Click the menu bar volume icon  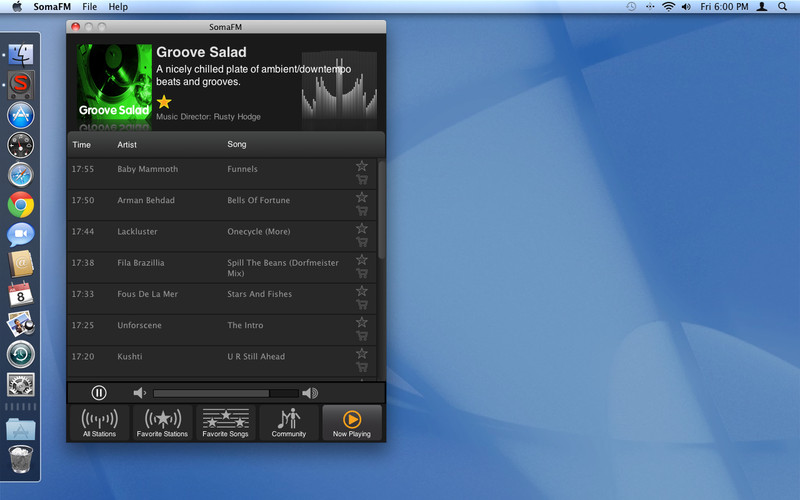[x=686, y=7]
